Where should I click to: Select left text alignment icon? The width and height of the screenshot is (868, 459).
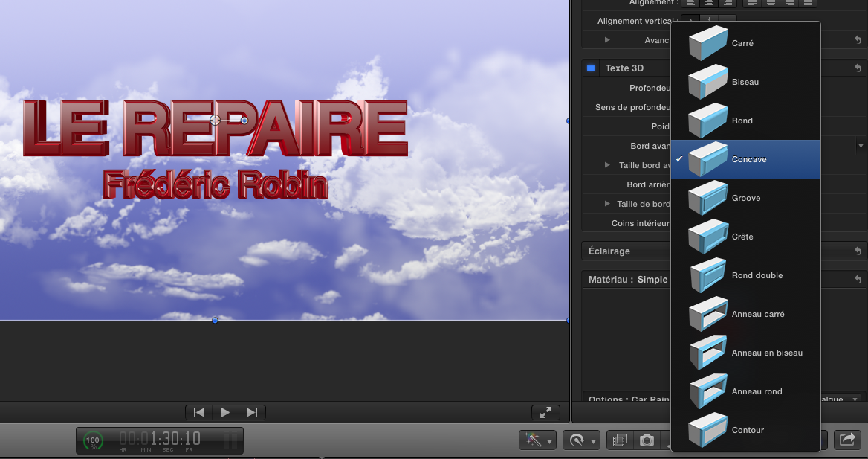(690, 3)
